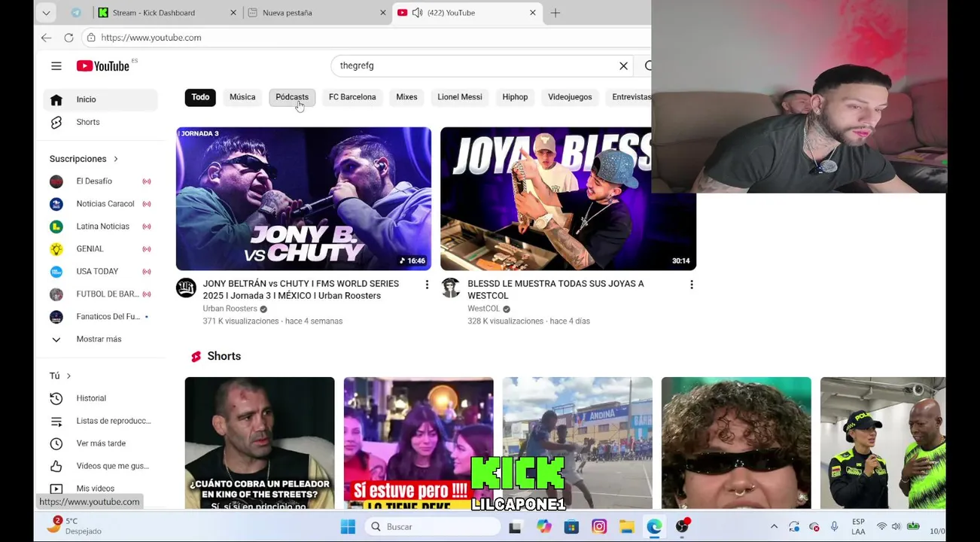Click the weather widget 5°C Despejado
The width and height of the screenshot is (980, 542).
[x=74, y=526]
